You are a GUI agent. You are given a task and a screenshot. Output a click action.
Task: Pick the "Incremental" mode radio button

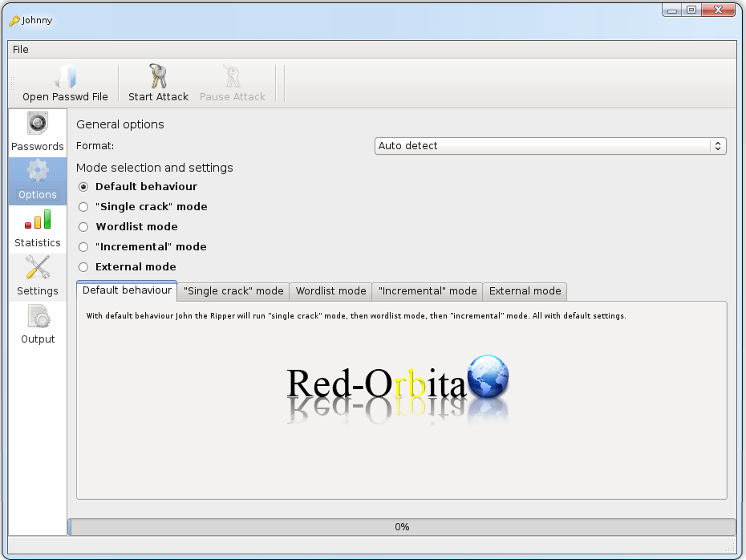coord(83,247)
